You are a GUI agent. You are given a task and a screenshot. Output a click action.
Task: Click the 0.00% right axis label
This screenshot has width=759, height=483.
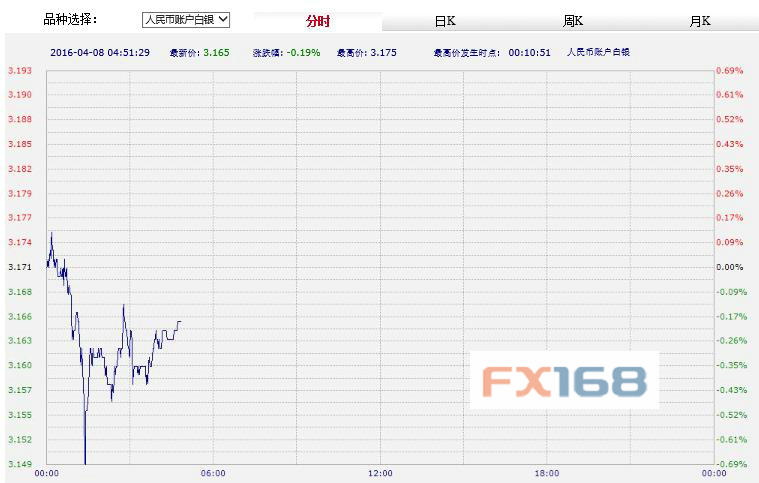(729, 267)
